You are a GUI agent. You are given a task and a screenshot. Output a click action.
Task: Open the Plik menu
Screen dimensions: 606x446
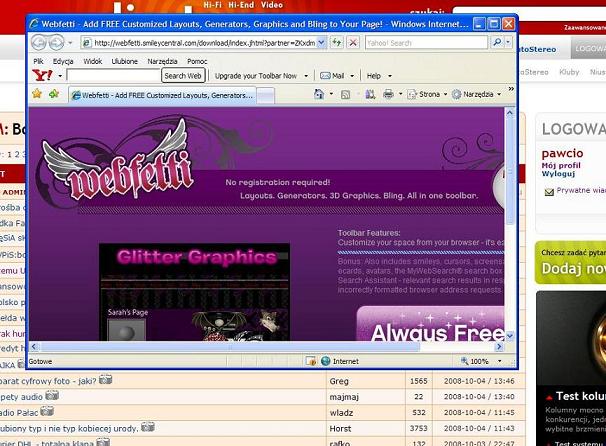tap(38, 61)
